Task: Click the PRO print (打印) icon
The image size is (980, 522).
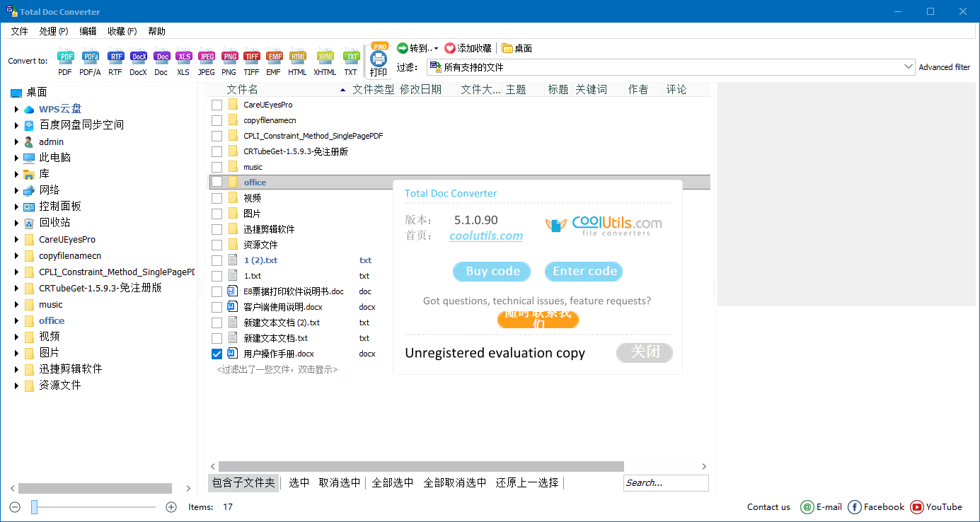Action: 379,59
